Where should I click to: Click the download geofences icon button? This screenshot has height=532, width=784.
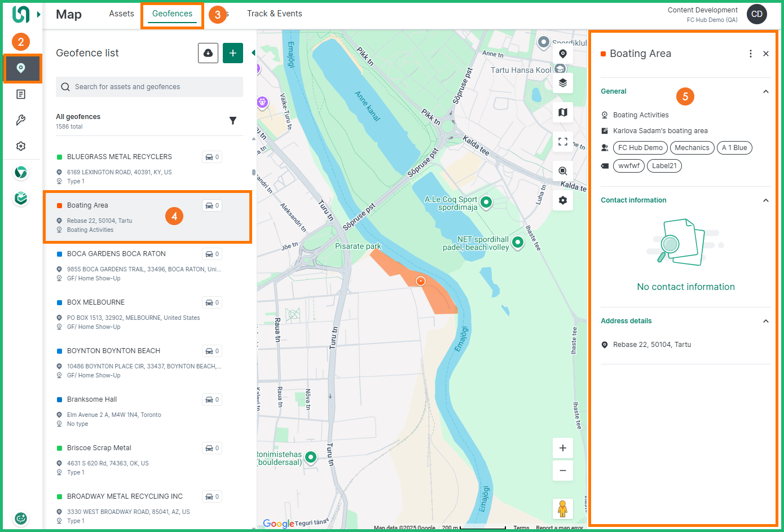pos(208,53)
